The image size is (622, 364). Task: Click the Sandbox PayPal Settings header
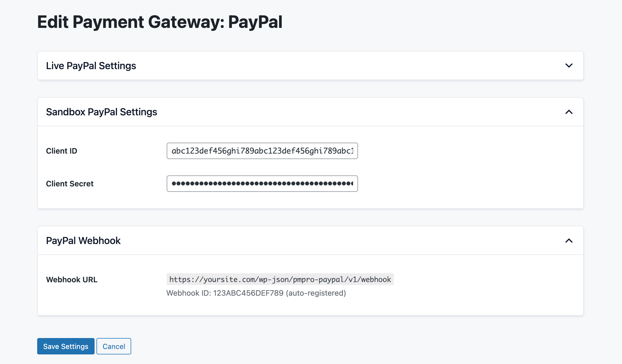point(102,112)
